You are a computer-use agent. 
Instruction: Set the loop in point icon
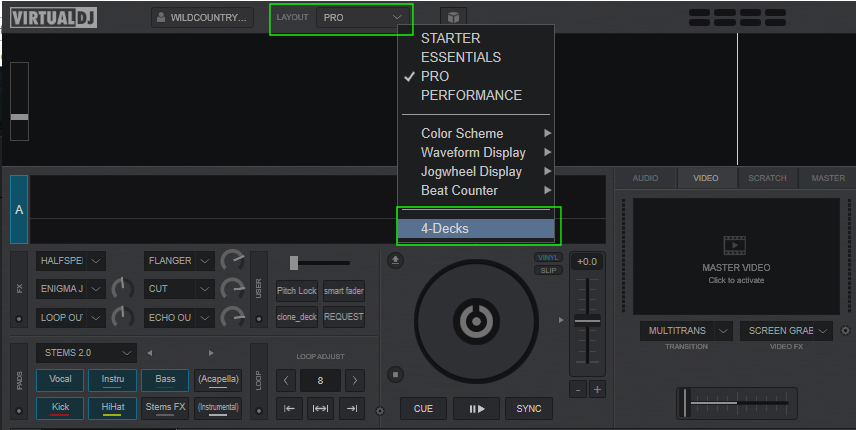[x=289, y=408]
